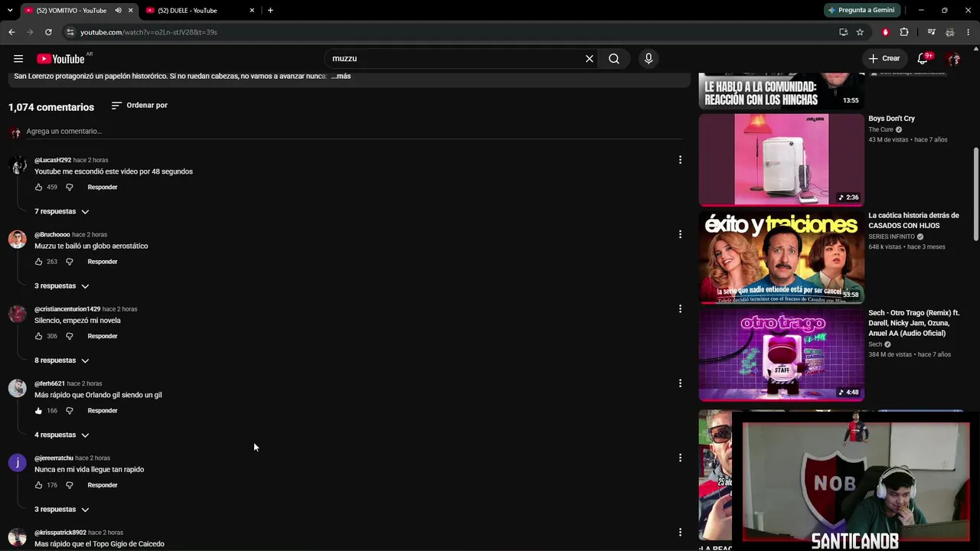The image size is (980, 551).
Task: Like the comment by @LucasH292
Action: point(38,187)
